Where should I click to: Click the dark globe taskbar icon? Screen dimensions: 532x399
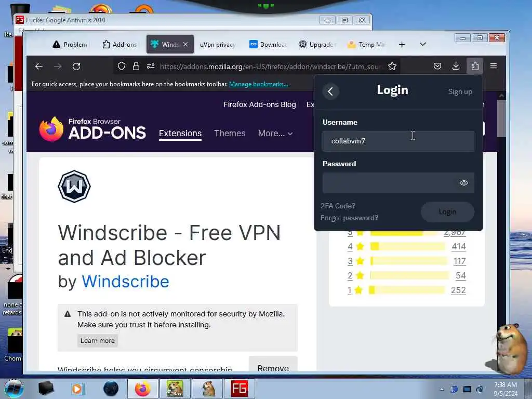point(111,389)
